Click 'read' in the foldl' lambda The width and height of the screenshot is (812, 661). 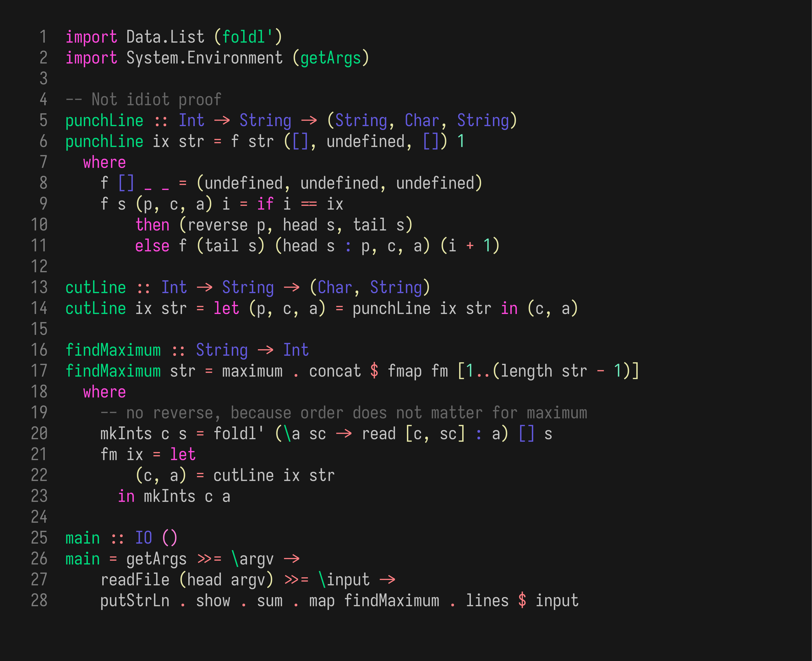point(378,434)
